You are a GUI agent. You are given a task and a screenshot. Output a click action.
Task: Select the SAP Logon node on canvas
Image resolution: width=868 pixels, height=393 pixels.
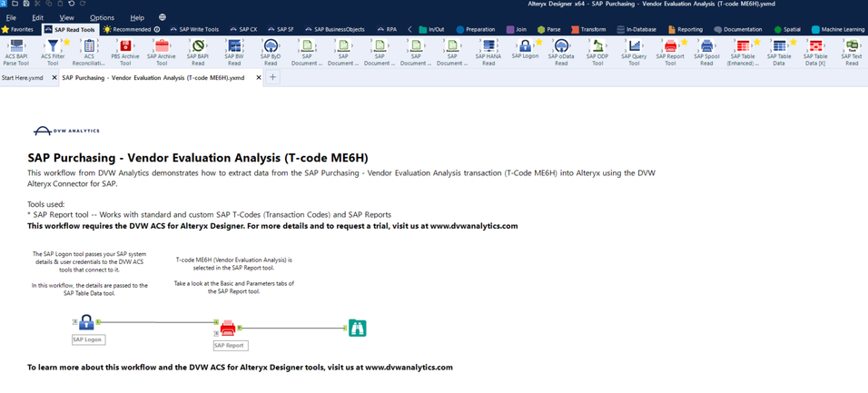(x=86, y=322)
